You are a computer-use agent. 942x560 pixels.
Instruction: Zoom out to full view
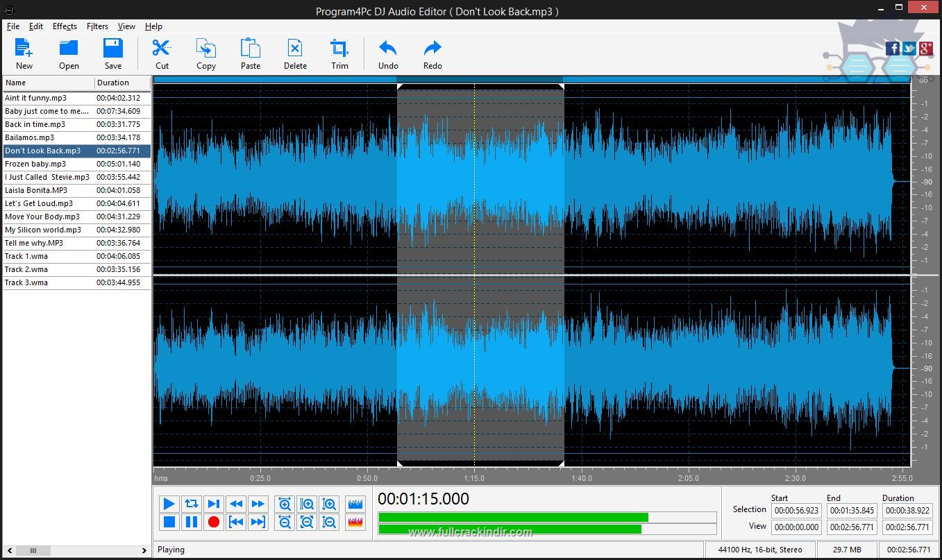click(307, 522)
